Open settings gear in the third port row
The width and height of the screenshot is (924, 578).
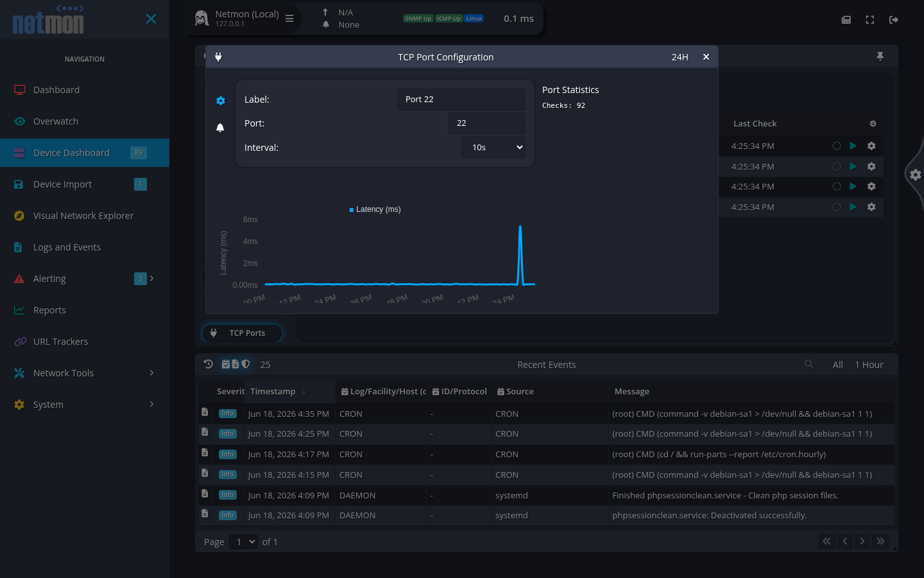[x=871, y=187]
